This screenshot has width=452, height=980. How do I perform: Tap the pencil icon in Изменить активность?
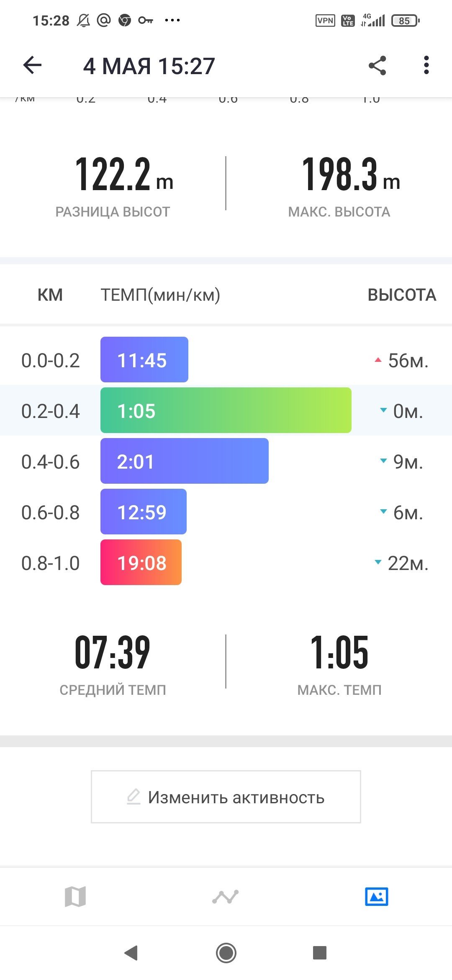[x=134, y=797]
